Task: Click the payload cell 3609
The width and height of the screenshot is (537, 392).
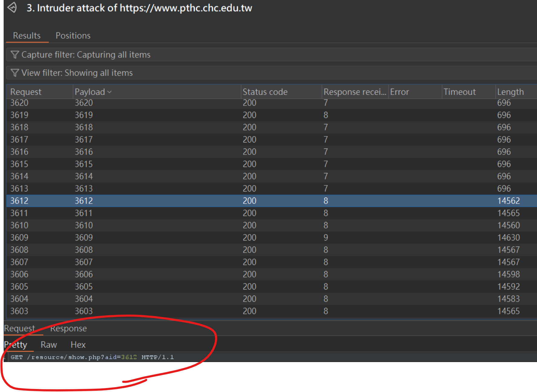Action: tap(84, 238)
